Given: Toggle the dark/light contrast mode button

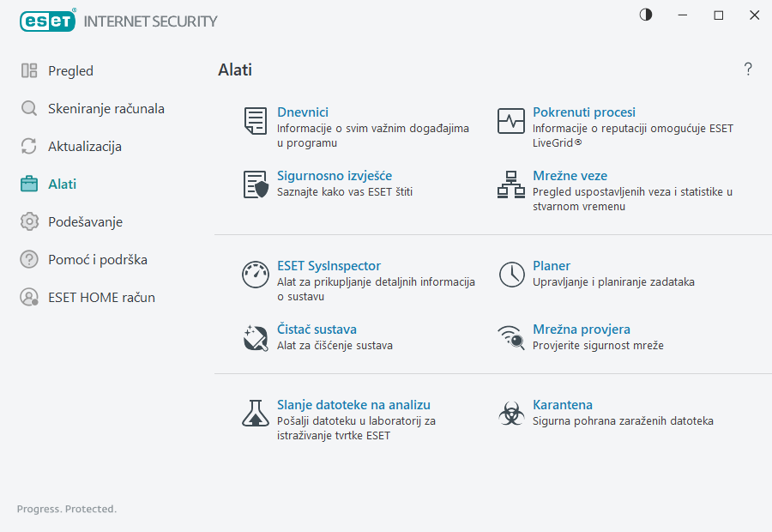Looking at the screenshot, I should tap(646, 15).
